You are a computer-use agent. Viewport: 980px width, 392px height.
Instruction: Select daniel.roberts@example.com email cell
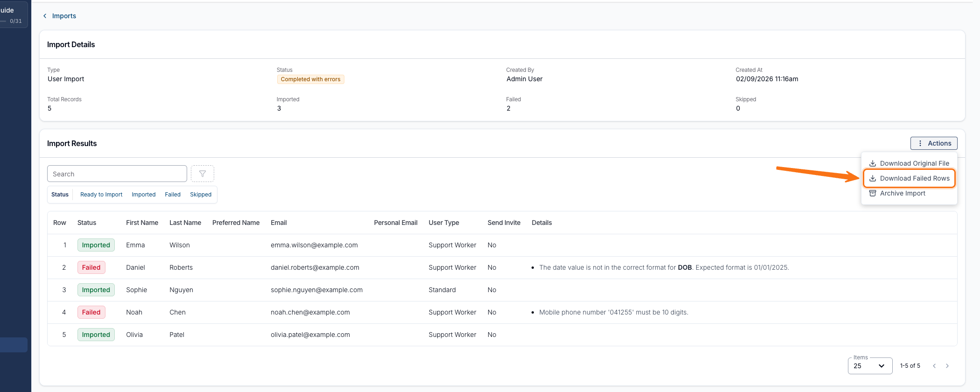315,267
